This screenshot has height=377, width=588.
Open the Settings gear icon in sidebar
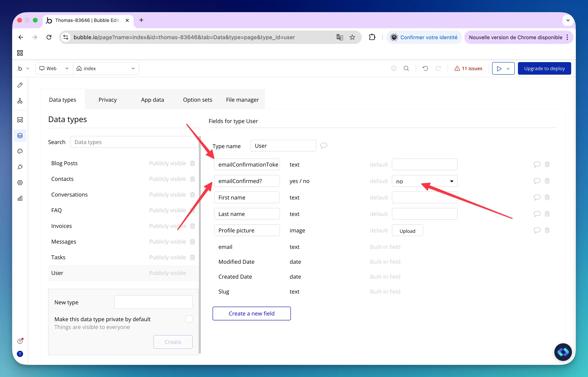[20, 182]
